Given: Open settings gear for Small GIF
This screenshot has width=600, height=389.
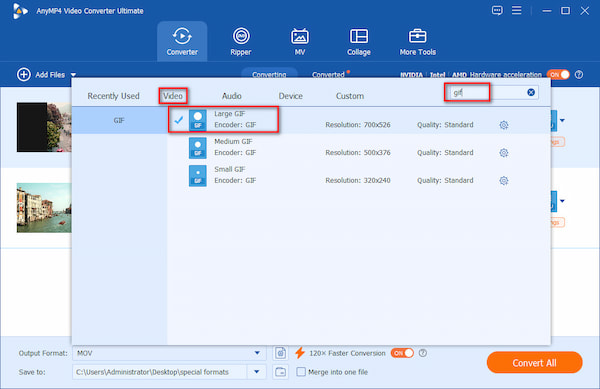Looking at the screenshot, I should pos(504,181).
